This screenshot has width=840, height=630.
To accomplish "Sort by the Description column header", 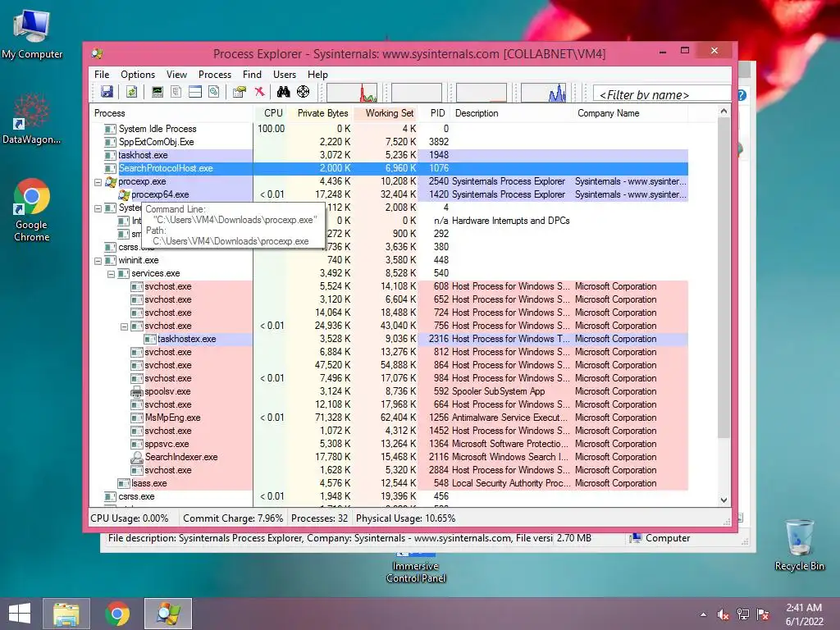I will click(513, 113).
